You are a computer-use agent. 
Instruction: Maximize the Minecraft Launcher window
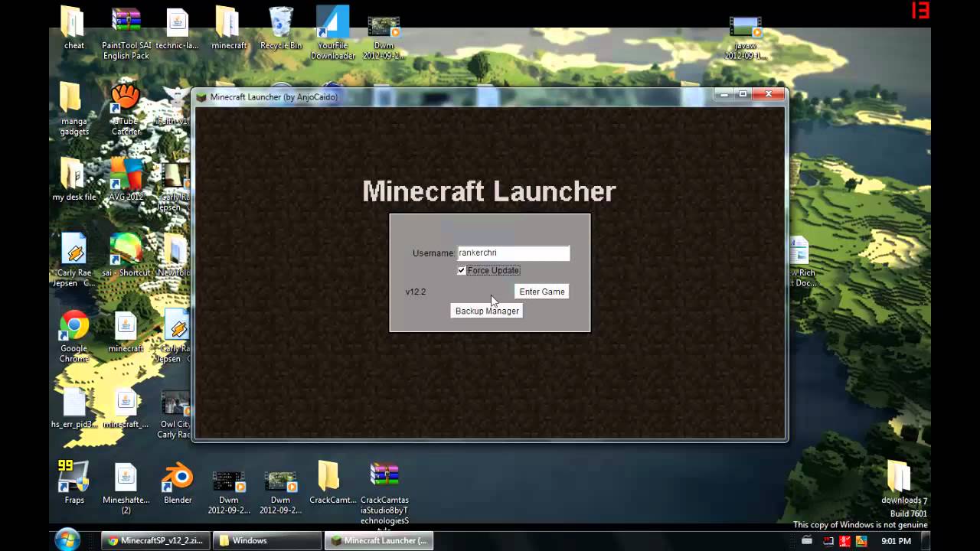743,93
